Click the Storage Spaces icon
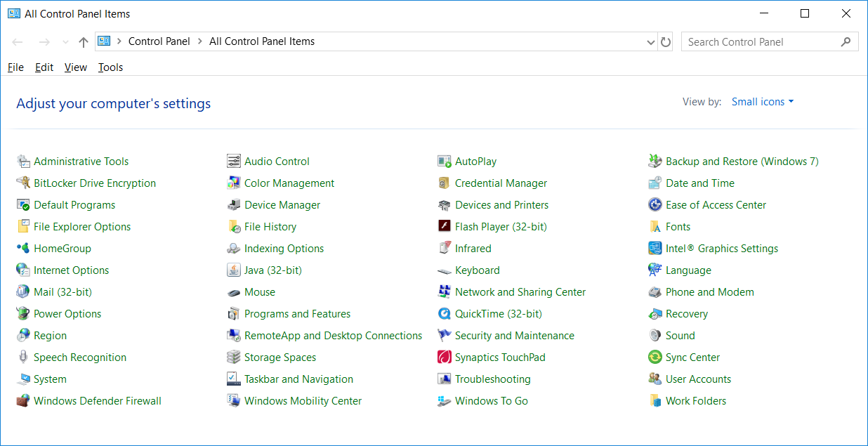The height and width of the screenshot is (446, 868). pos(234,358)
